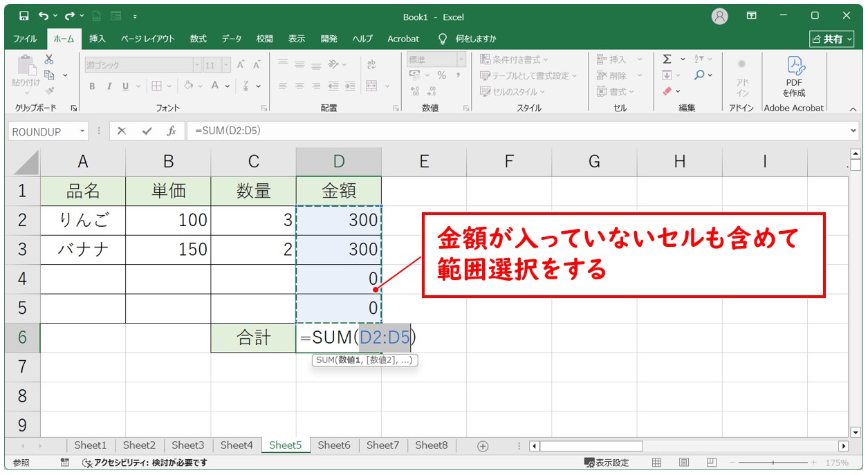
Task: Click the zoom slider handle
Action: coord(773,463)
